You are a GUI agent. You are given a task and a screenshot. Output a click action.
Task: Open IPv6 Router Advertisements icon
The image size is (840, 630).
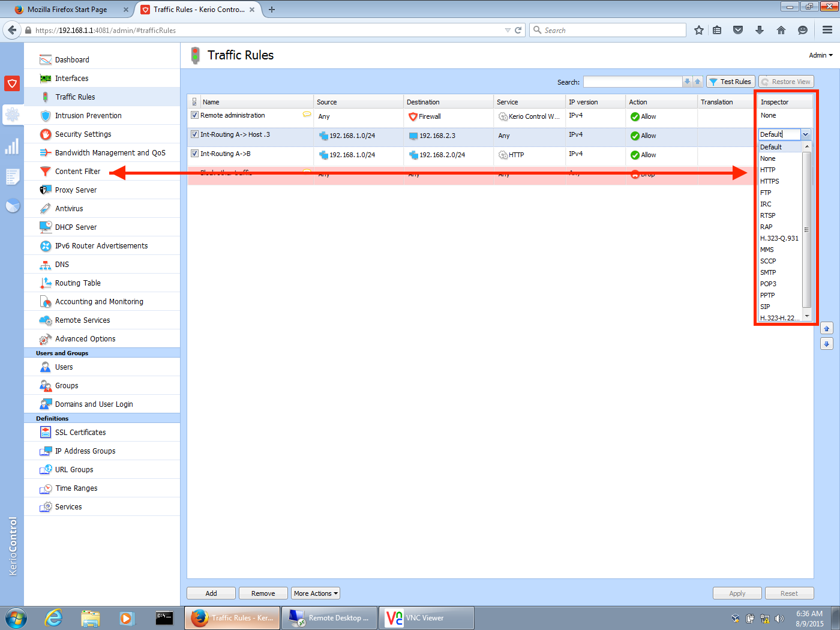point(46,245)
